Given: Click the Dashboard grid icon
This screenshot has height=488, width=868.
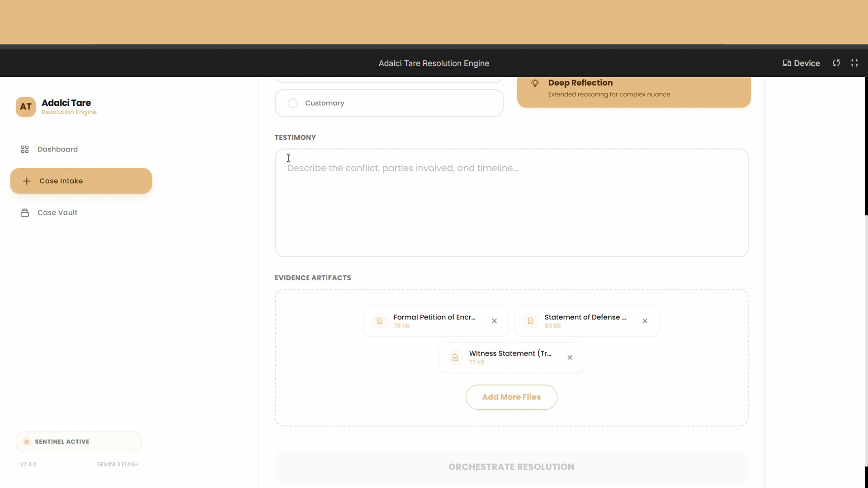Looking at the screenshot, I should [x=25, y=149].
